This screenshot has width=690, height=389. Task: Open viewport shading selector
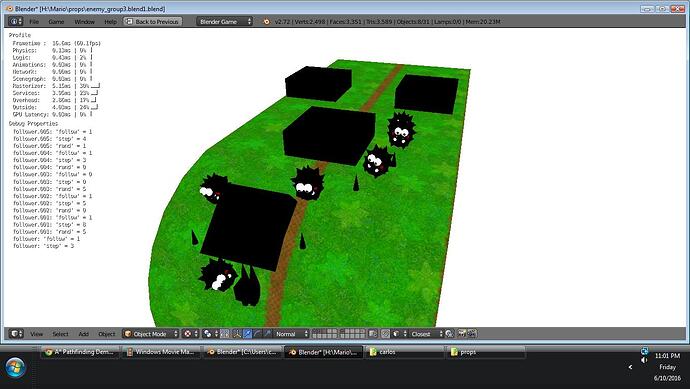(191, 334)
